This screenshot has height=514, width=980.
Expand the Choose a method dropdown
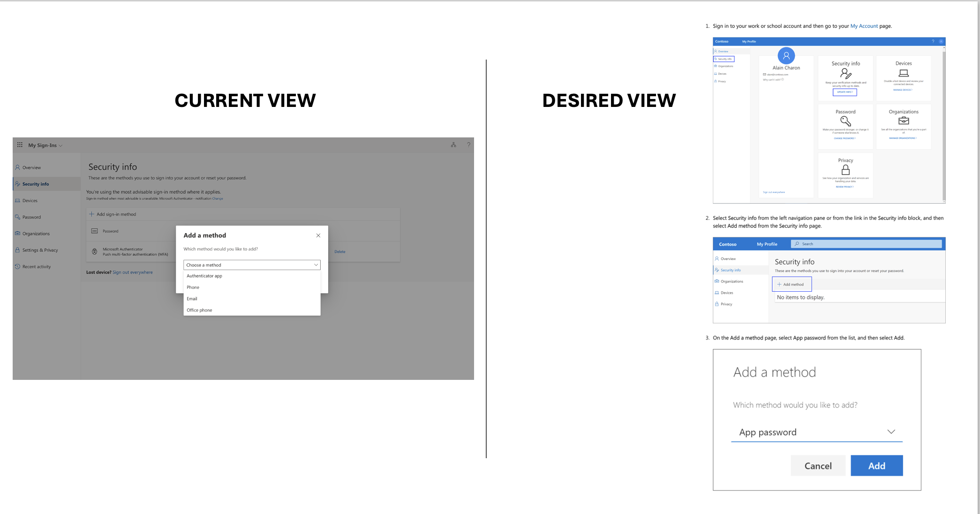(x=252, y=265)
